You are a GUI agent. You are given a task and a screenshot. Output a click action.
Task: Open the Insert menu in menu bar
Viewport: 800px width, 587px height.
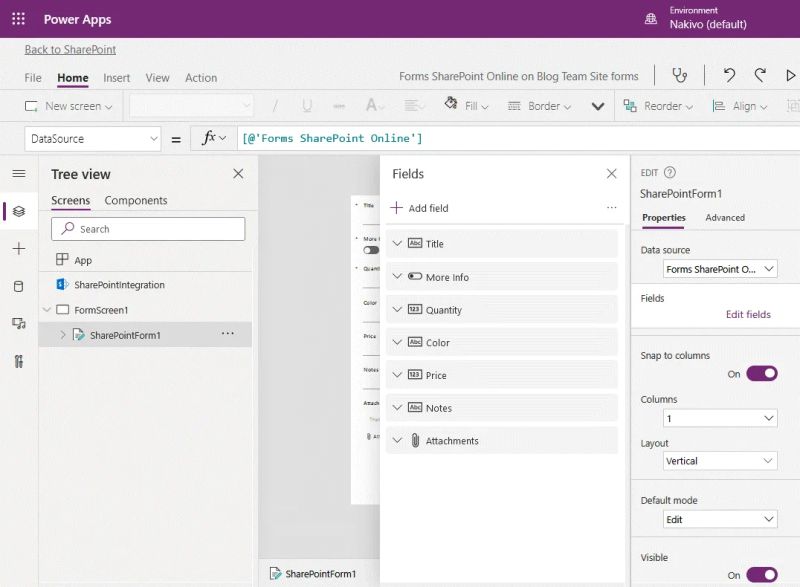pos(116,77)
